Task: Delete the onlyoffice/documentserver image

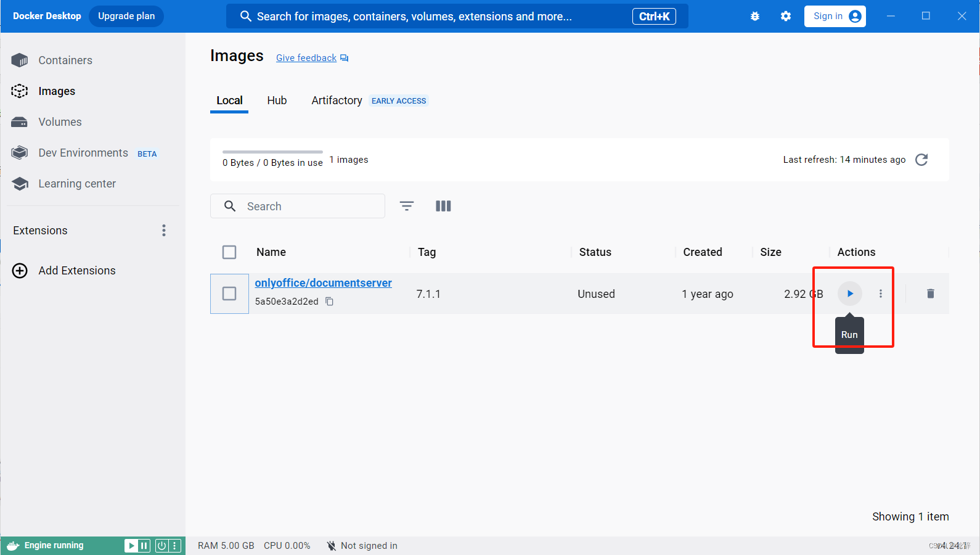Action: pos(931,294)
